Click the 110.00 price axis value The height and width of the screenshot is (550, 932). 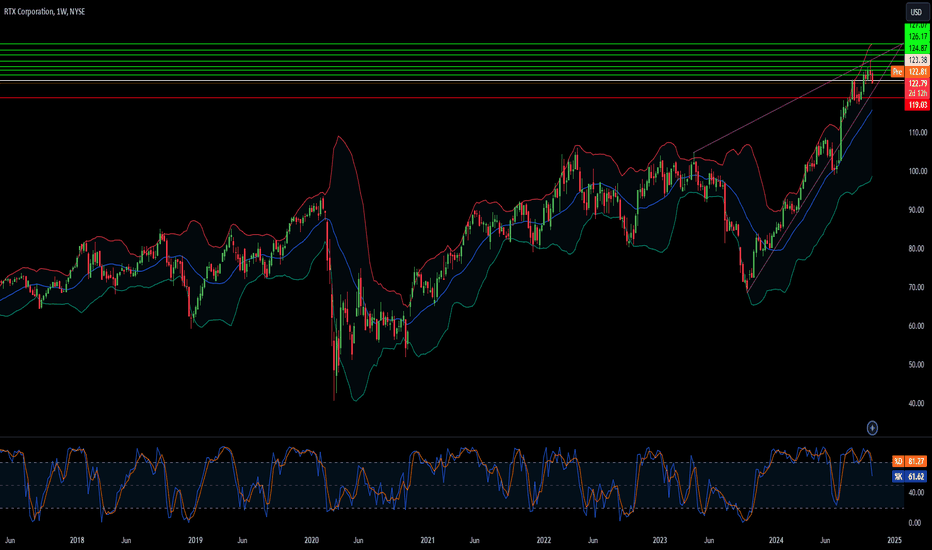(917, 133)
